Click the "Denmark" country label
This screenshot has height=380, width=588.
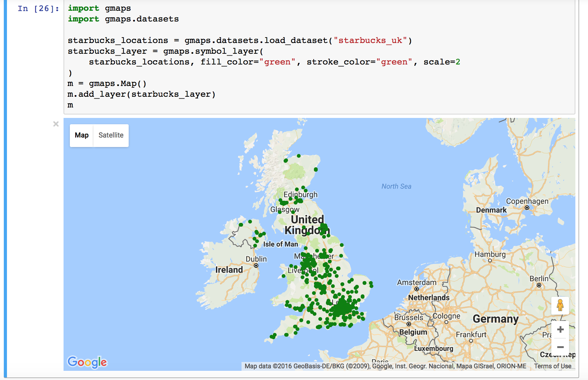pos(491,210)
